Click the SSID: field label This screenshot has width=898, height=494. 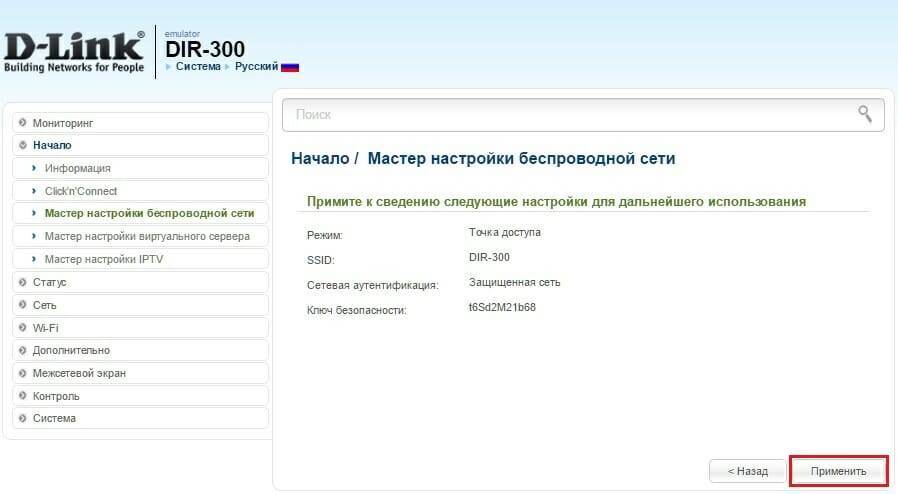click(320, 260)
